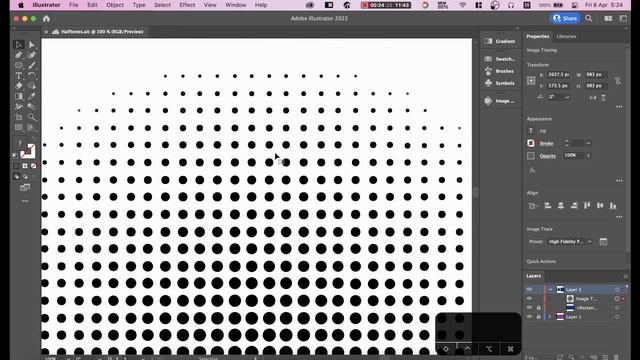Click the Home icon
This screenshot has height=360, width=640.
tap(46, 18)
